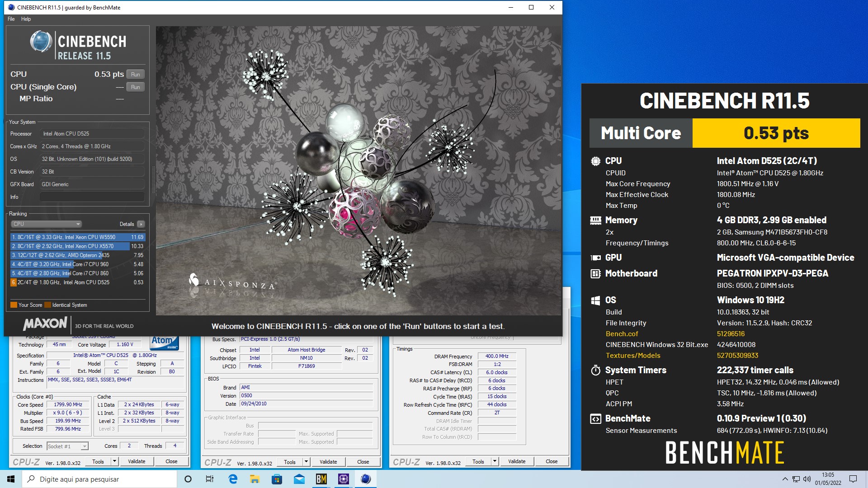Click Close in middle CPU-Z window

click(363, 462)
